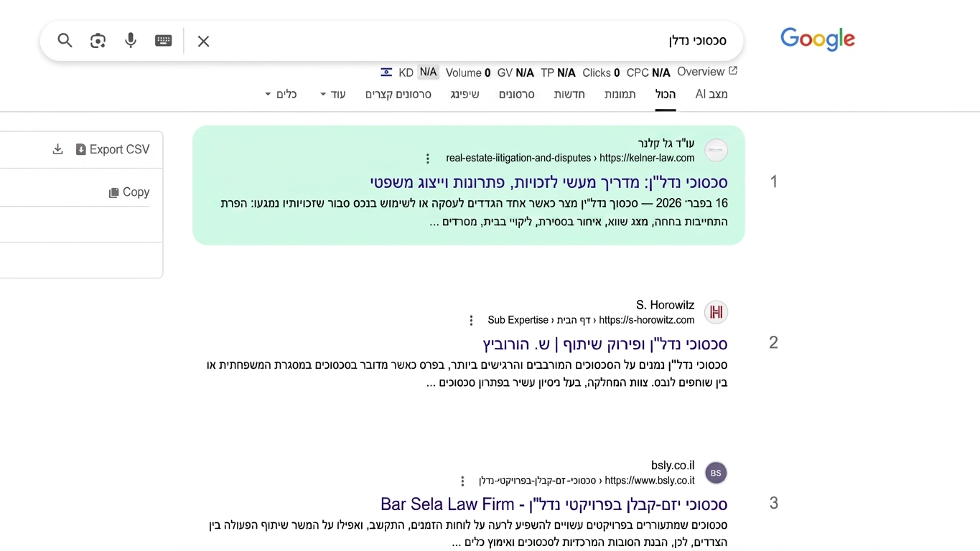Open the Overview external link
Viewport: 980px width, 551px height.
point(707,72)
